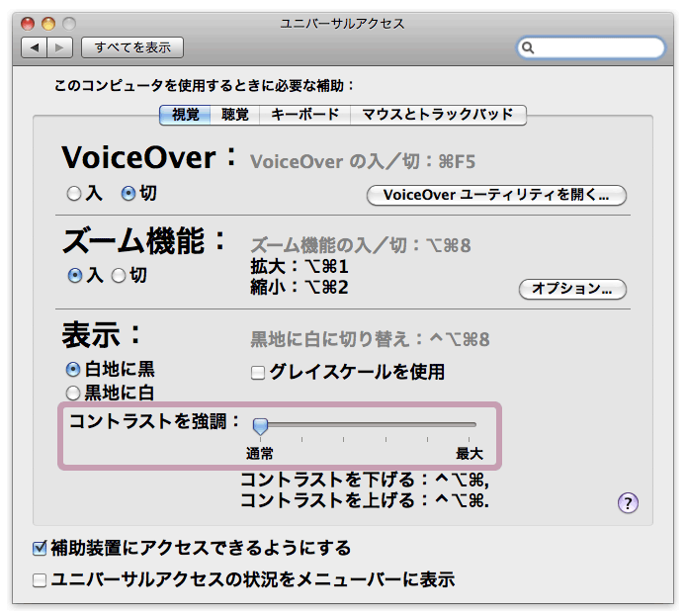Turn VoiceOver on with 入 radio
Screen dimensions: 686x616
[x=74, y=194]
